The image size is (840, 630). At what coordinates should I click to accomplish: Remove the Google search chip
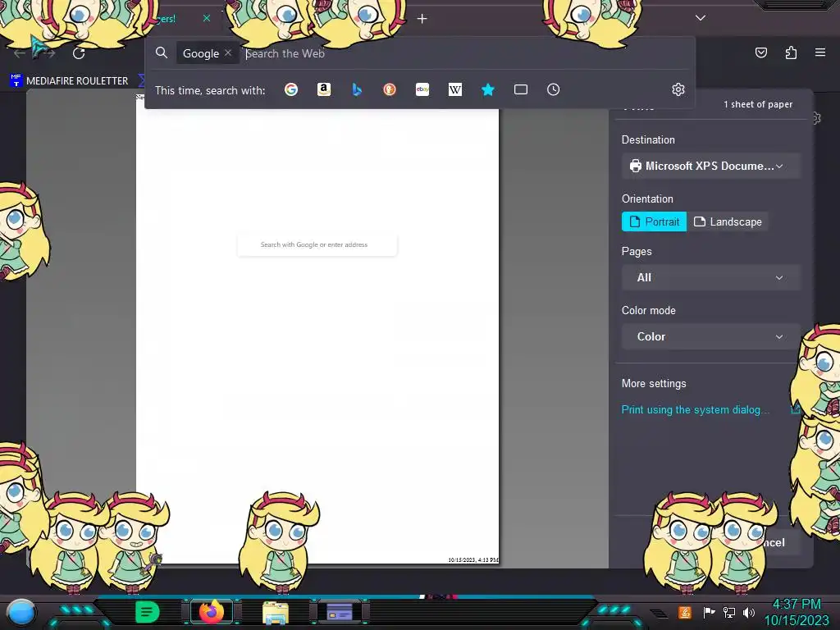[228, 52]
